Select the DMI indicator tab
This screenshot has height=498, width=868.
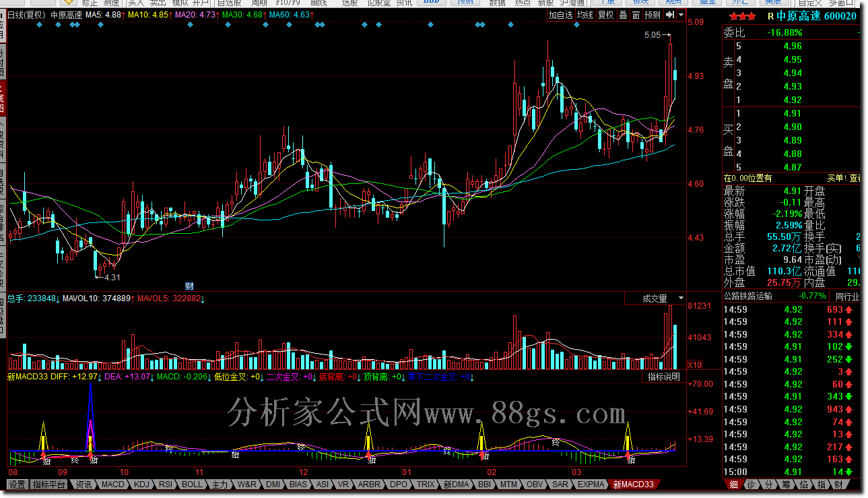coord(273,485)
